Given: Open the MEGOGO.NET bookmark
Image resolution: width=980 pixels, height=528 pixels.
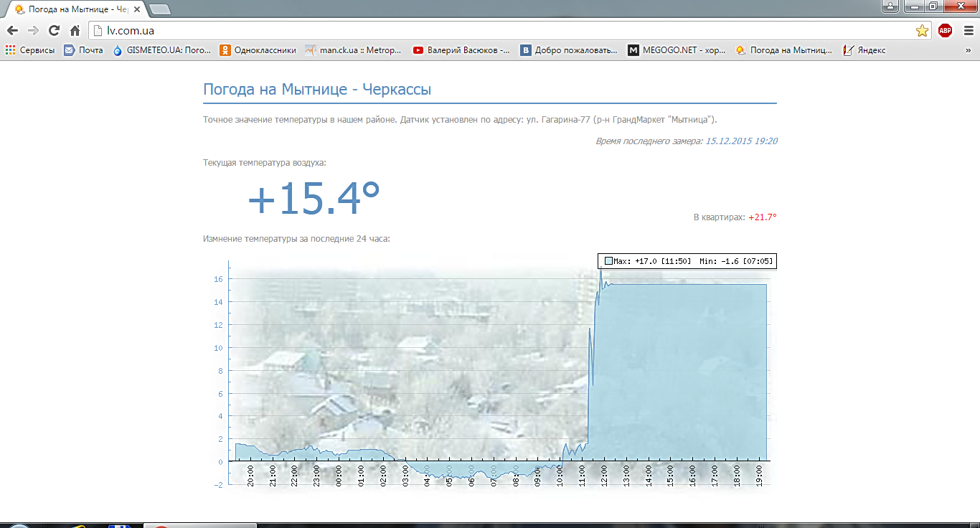Looking at the screenshot, I should 677,50.
